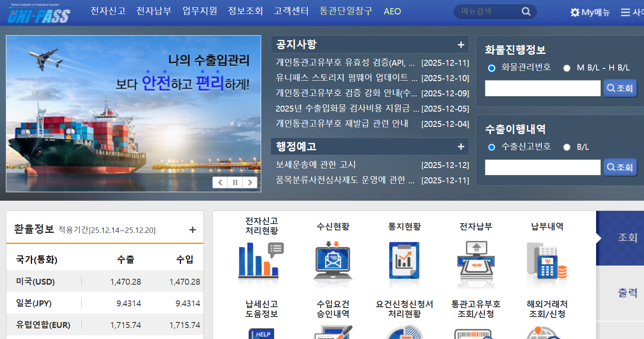Expand the 행정예고 section
The width and height of the screenshot is (644, 339).
(x=460, y=146)
